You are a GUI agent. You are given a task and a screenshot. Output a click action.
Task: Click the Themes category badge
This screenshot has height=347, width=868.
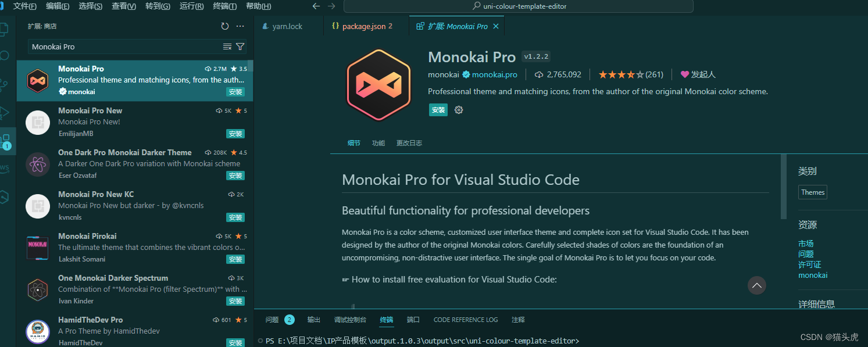(x=812, y=192)
